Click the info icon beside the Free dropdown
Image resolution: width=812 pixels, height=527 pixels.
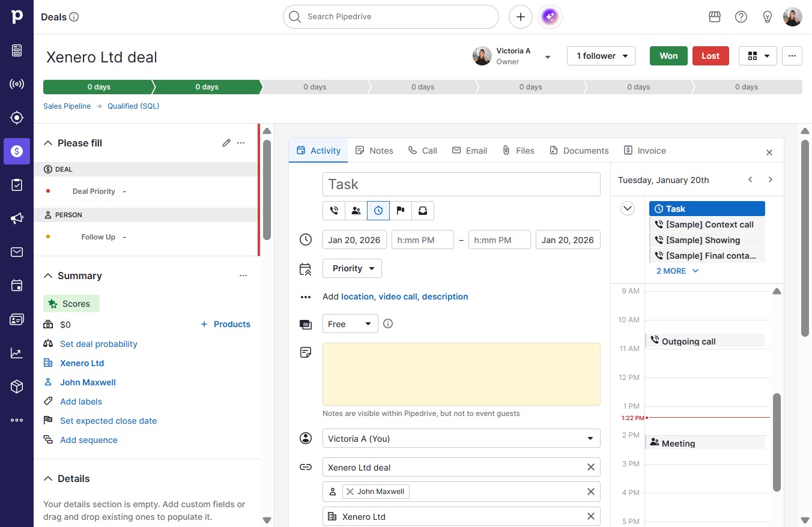coord(388,324)
